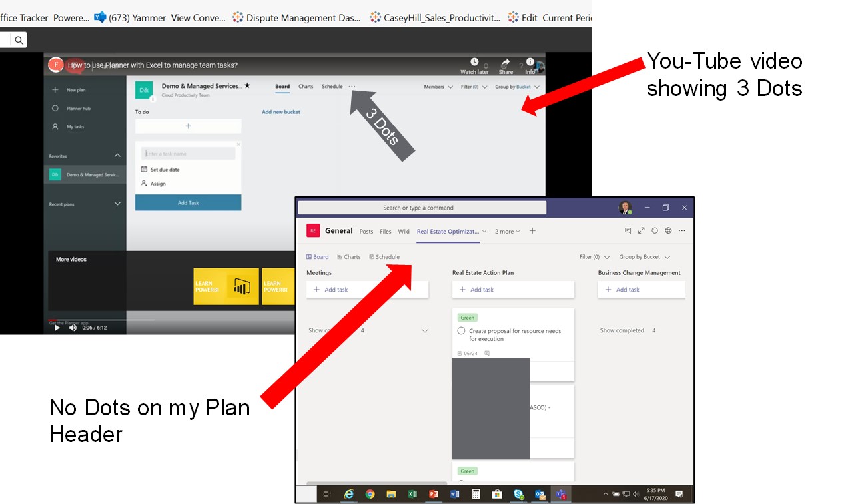Click Assign person option on the task card
The width and height of the screenshot is (866, 504).
point(153,184)
